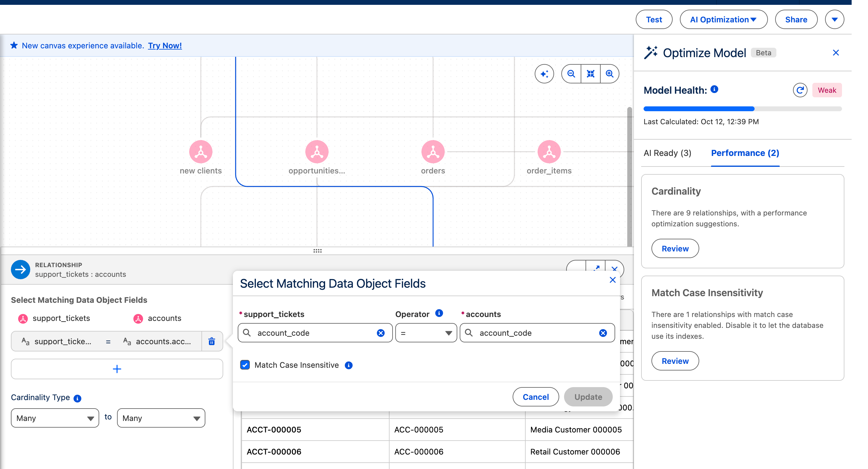Click the canvas vertical scrollbar
This screenshot has height=469, width=868.
pos(629,177)
